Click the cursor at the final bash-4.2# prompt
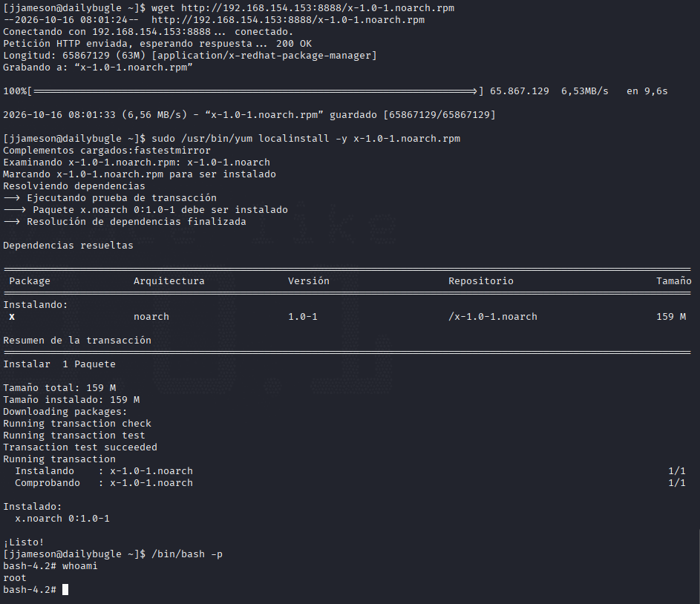This screenshot has height=604, width=700. pos(65,590)
